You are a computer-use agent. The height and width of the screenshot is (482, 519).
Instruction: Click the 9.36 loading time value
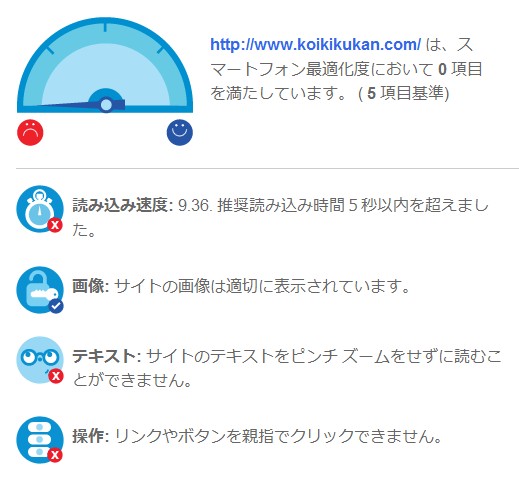(x=194, y=205)
